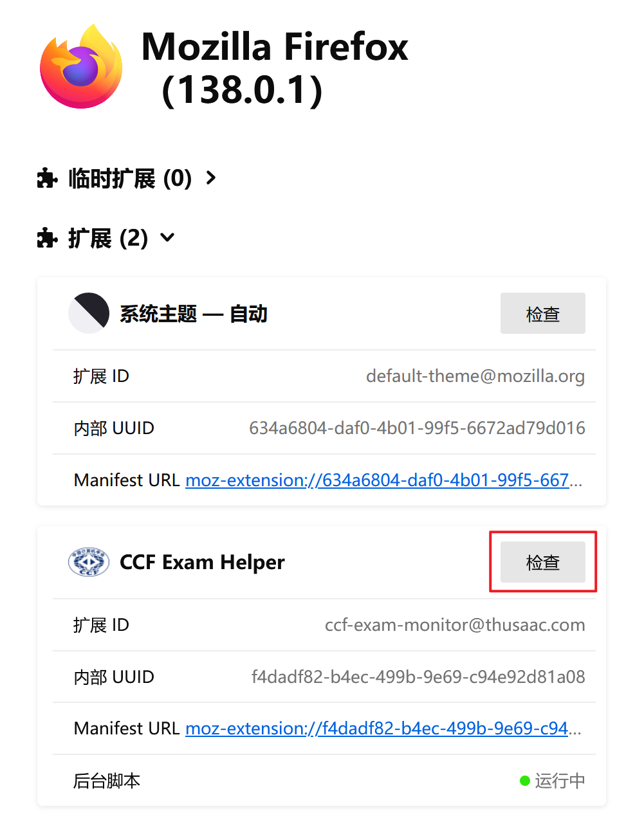
Task: Click the default-theme@mozilla.org extension ID
Action: coord(475,376)
